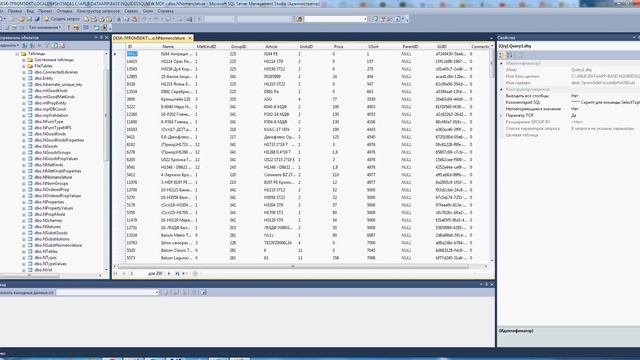Click the Disconnect icon in Object Explorer toolbar

tap(32, 45)
